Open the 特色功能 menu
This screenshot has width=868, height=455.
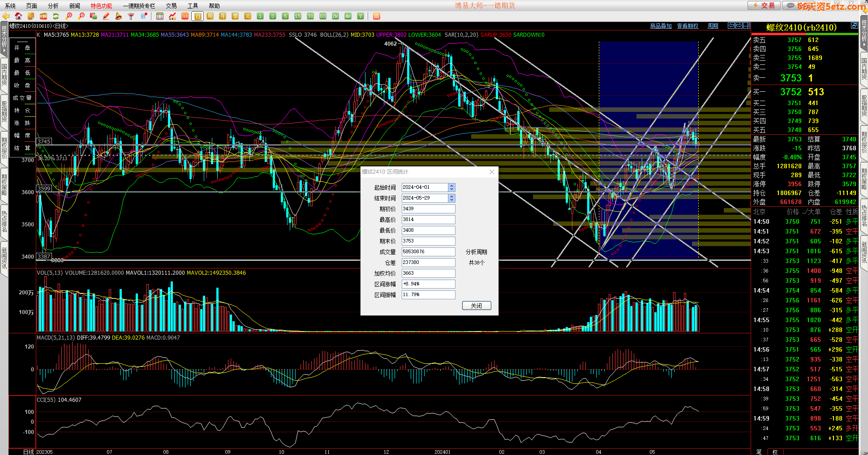pos(101,6)
